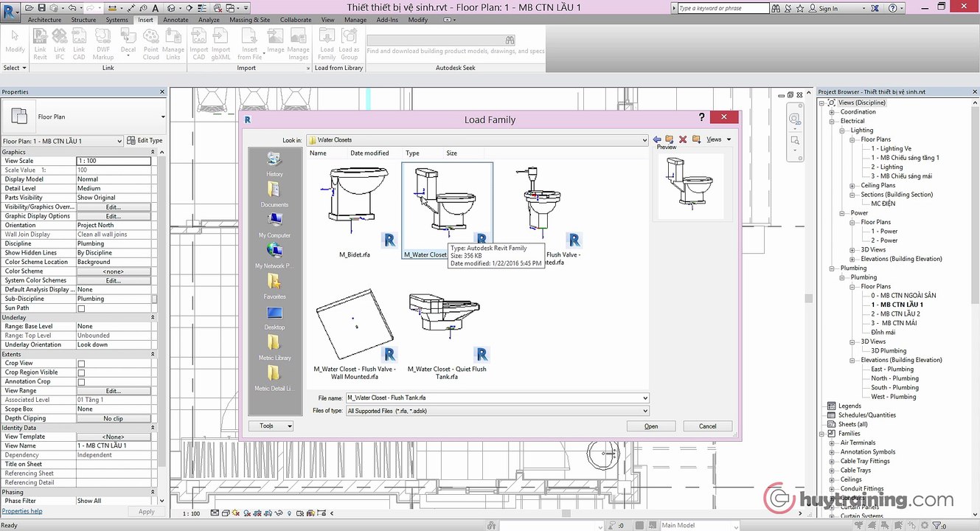
Task: Click Sign In in title bar
Action: click(x=828, y=8)
